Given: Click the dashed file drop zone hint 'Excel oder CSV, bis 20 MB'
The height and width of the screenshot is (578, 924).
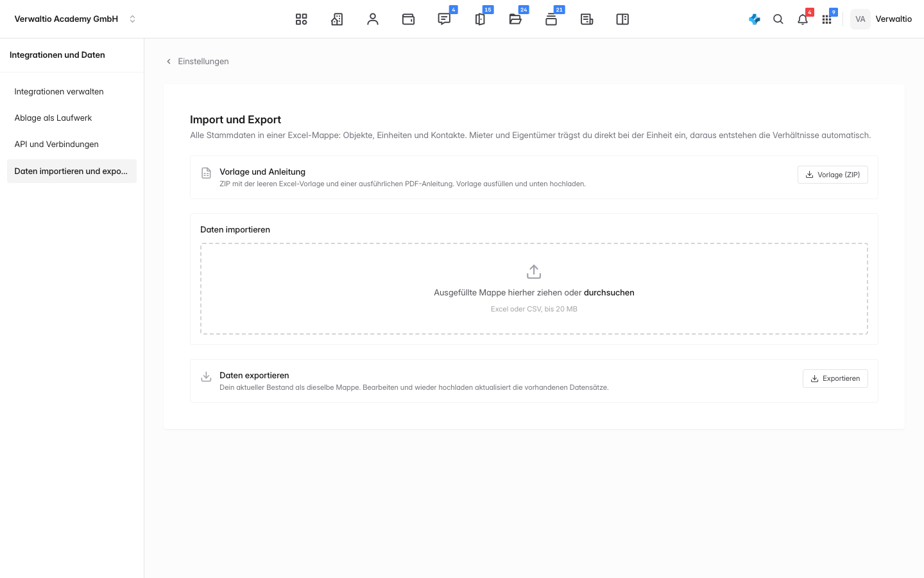Looking at the screenshot, I should pos(534,309).
